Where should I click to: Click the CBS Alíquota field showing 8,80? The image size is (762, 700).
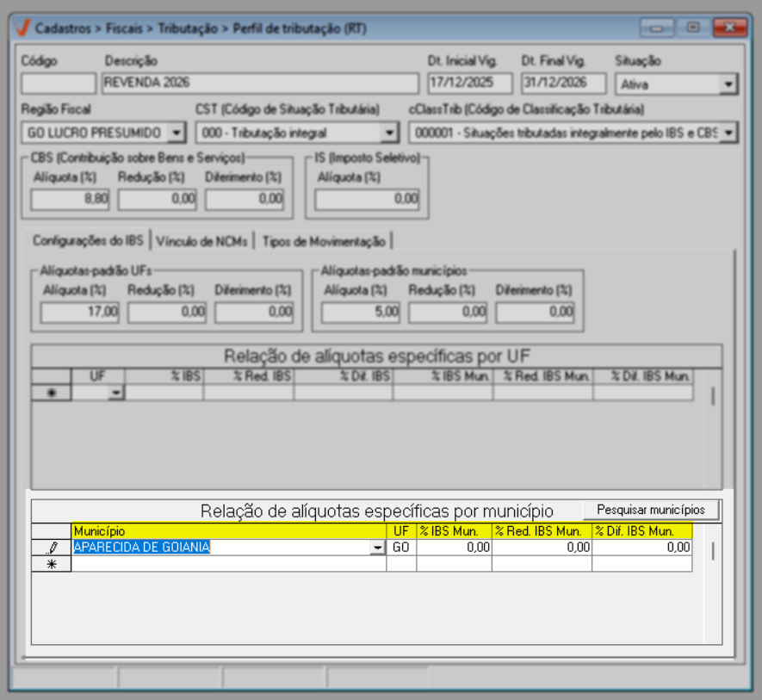[x=71, y=199]
